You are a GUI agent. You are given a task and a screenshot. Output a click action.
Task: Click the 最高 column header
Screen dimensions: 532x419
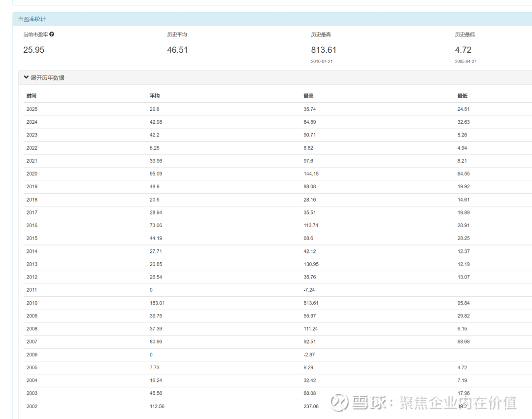[308, 96]
